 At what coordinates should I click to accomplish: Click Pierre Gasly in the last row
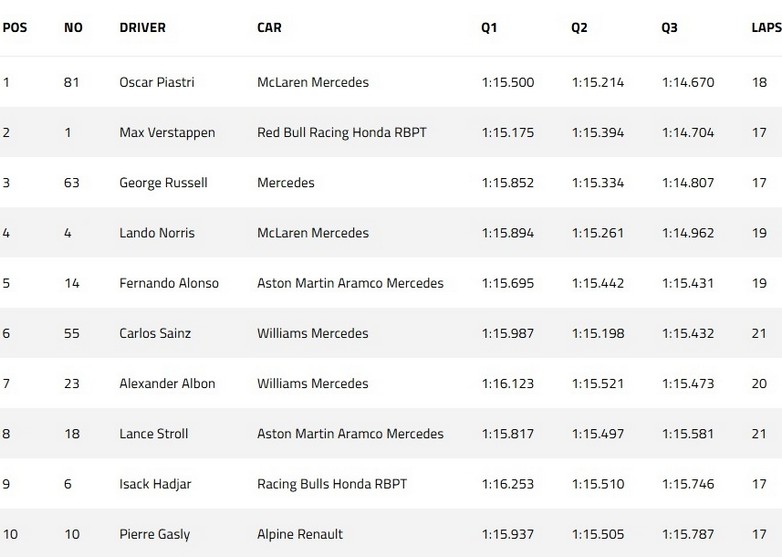click(x=155, y=534)
